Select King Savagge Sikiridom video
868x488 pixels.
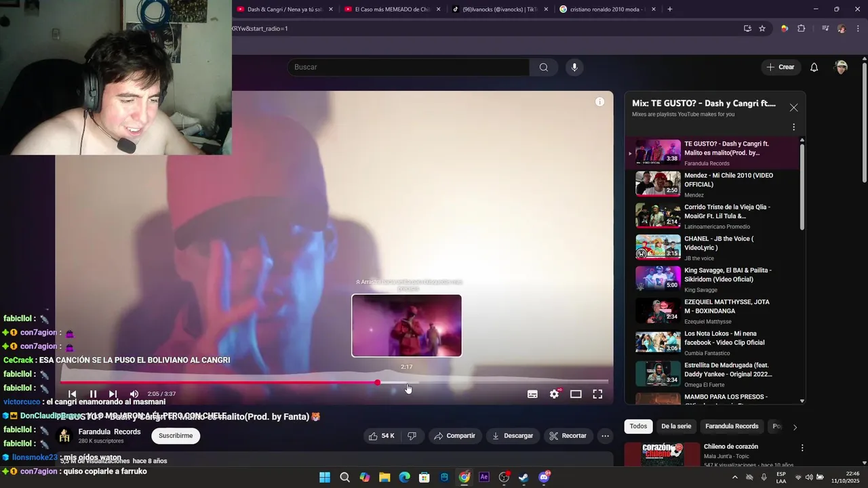tap(711, 279)
